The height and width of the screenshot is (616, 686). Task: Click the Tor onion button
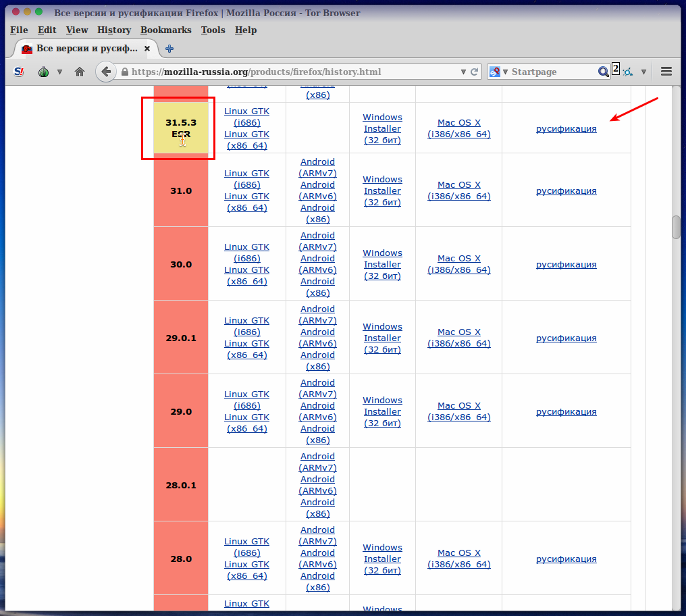point(43,72)
